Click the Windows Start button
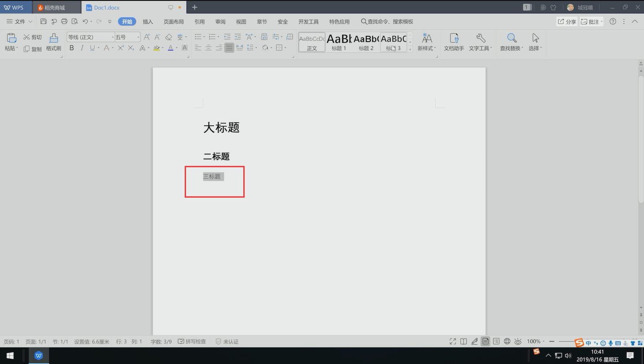This screenshot has width=644, height=364. [x=9, y=356]
